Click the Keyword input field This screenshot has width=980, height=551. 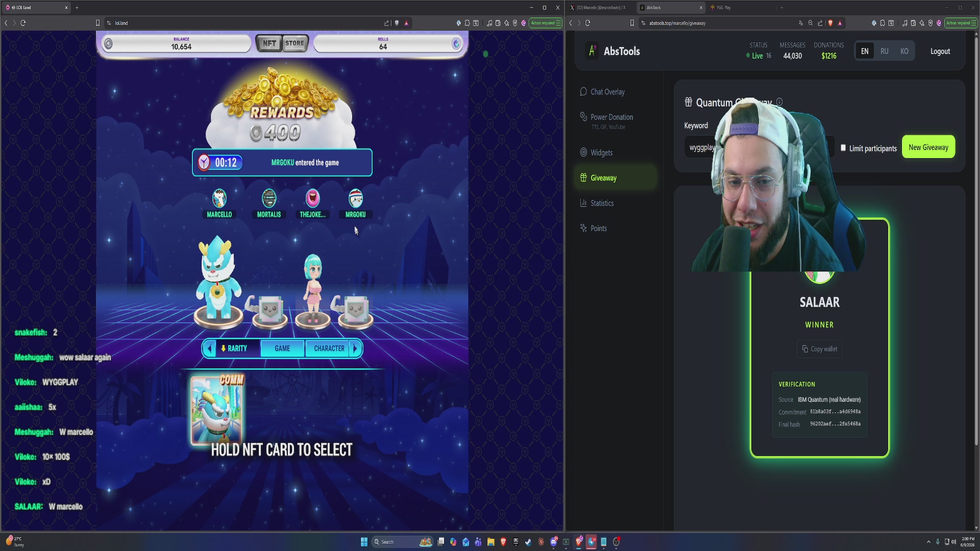759,147
